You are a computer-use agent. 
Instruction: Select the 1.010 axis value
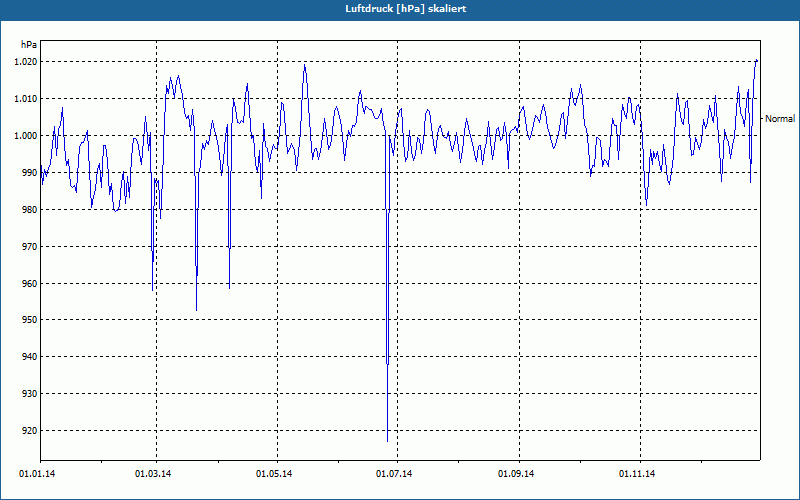click(x=26, y=98)
